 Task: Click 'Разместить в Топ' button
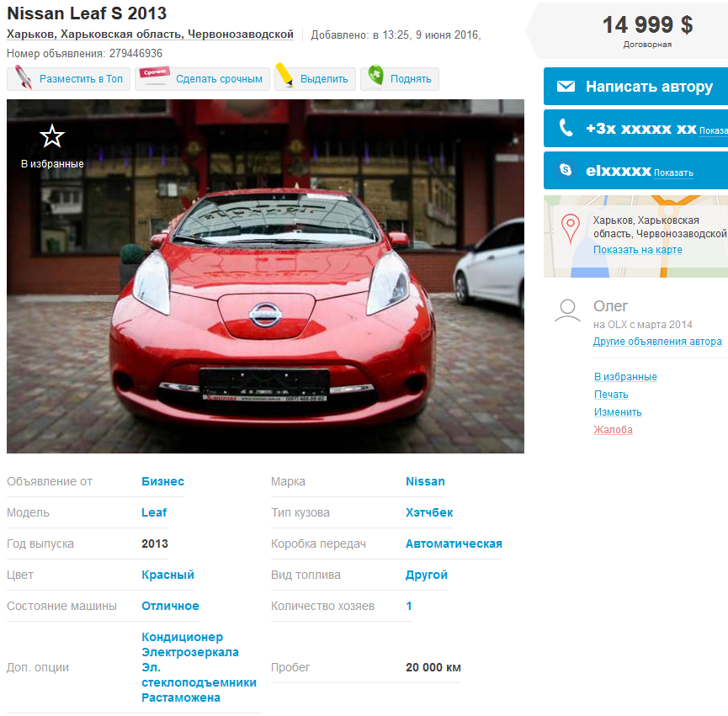tap(69, 79)
